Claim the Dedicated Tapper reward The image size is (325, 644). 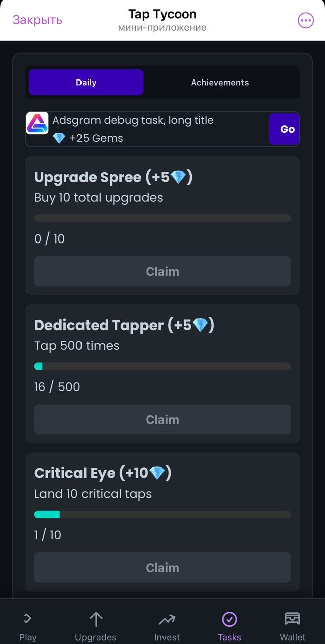162,419
